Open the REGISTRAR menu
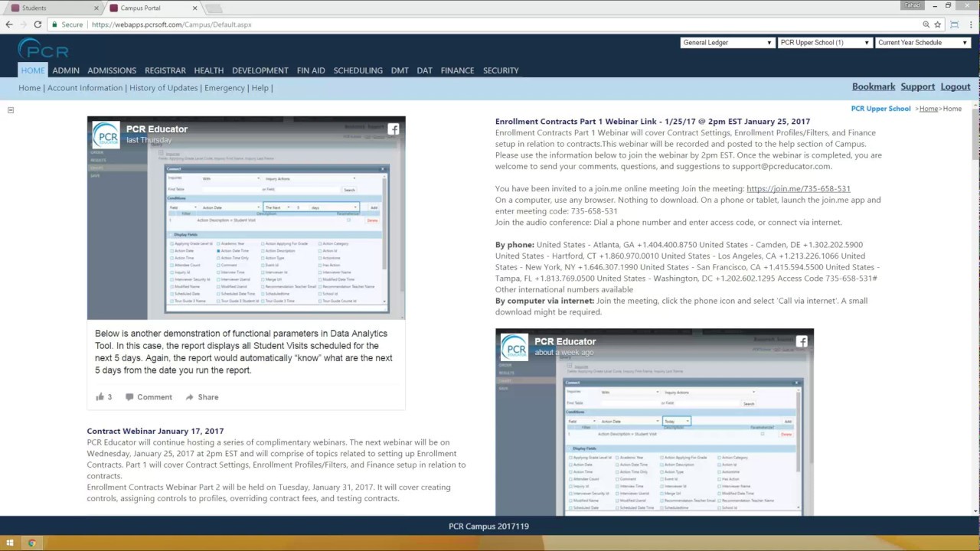The width and height of the screenshot is (980, 551). coord(165,70)
